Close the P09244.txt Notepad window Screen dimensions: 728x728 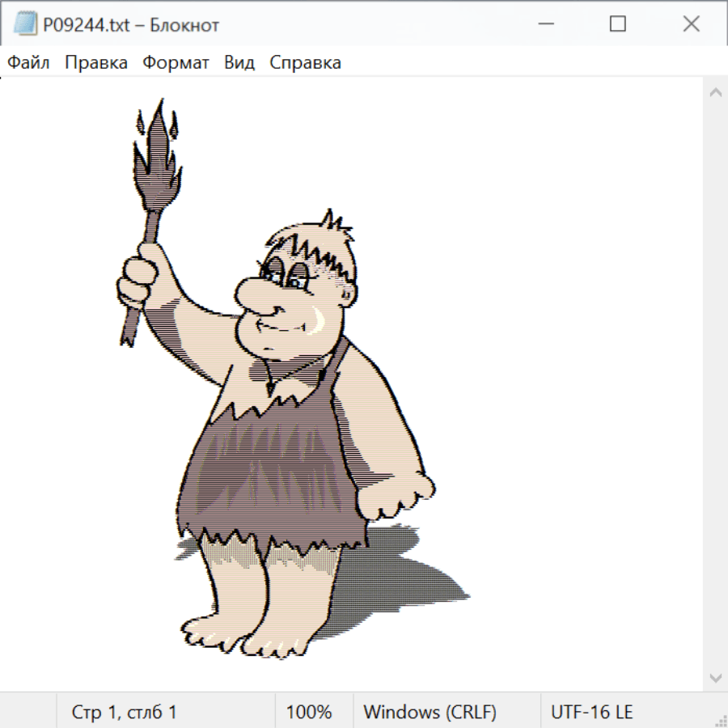click(691, 24)
